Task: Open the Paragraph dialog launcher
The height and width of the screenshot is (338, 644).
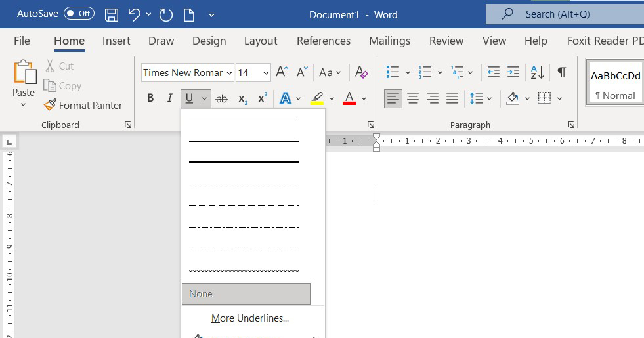Action: click(570, 125)
